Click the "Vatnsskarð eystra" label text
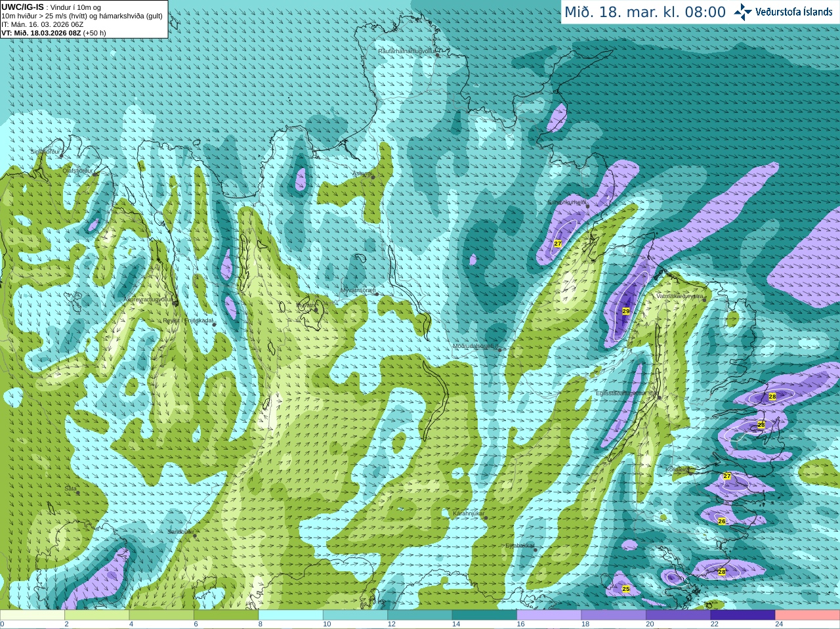The image size is (840, 629). (680, 296)
